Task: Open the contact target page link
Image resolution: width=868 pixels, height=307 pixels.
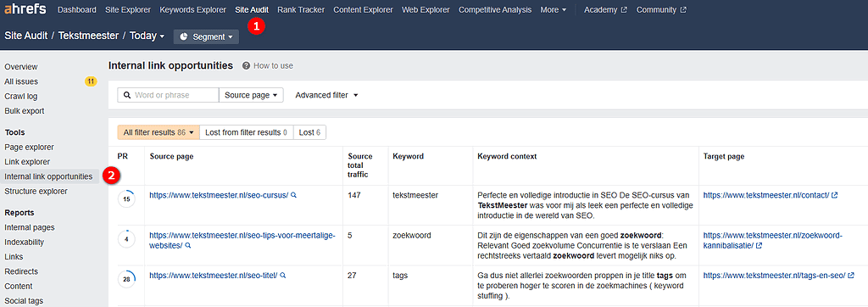Action: point(766,195)
